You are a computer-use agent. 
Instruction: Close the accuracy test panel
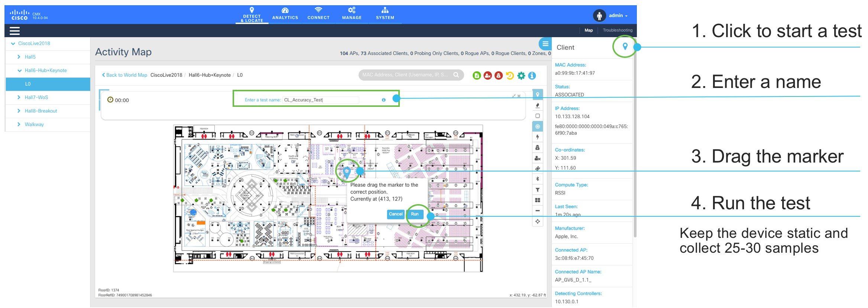pyautogui.click(x=519, y=96)
